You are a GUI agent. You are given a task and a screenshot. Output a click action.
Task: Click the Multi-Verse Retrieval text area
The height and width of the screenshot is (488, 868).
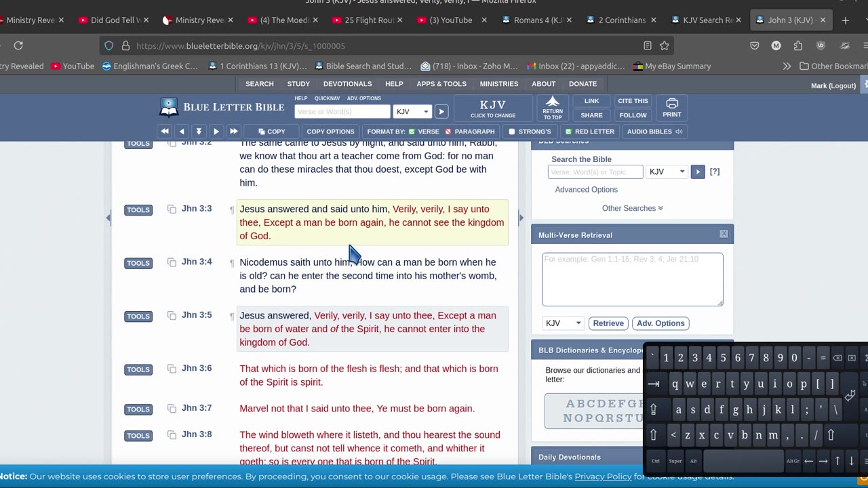pos(633,279)
